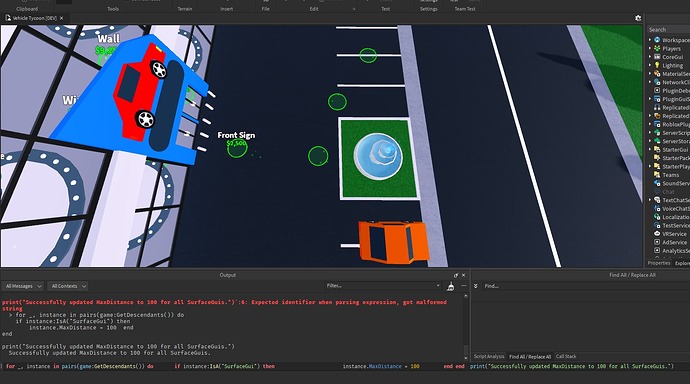
Task: Select the VoiceChatService icon in Explorer
Action: tap(657, 208)
